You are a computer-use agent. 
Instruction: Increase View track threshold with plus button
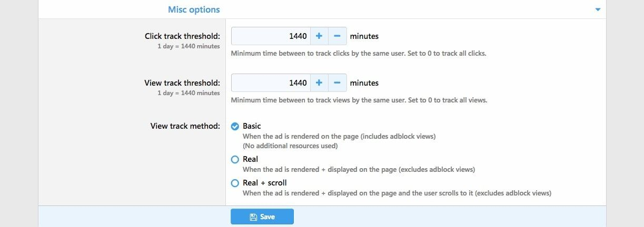(x=319, y=82)
